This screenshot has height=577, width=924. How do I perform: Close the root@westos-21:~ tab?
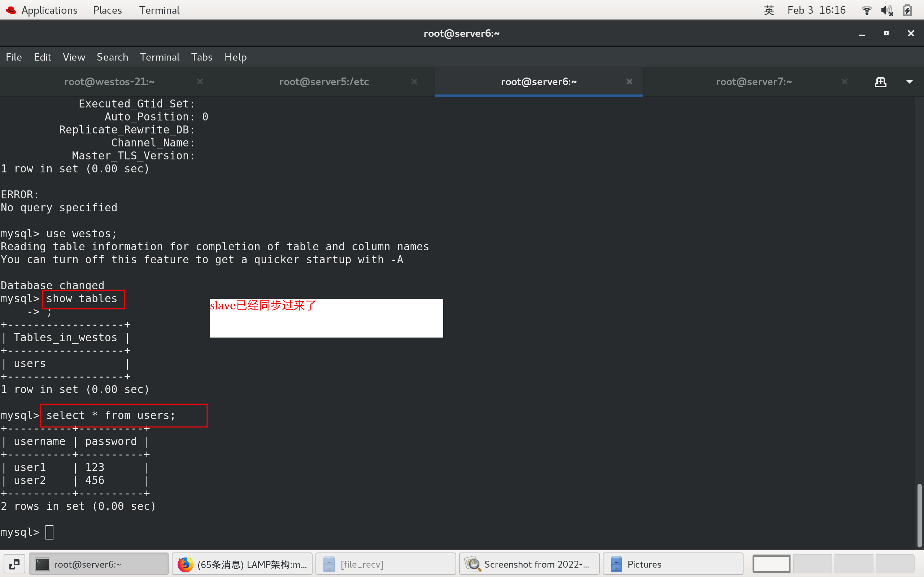[200, 82]
